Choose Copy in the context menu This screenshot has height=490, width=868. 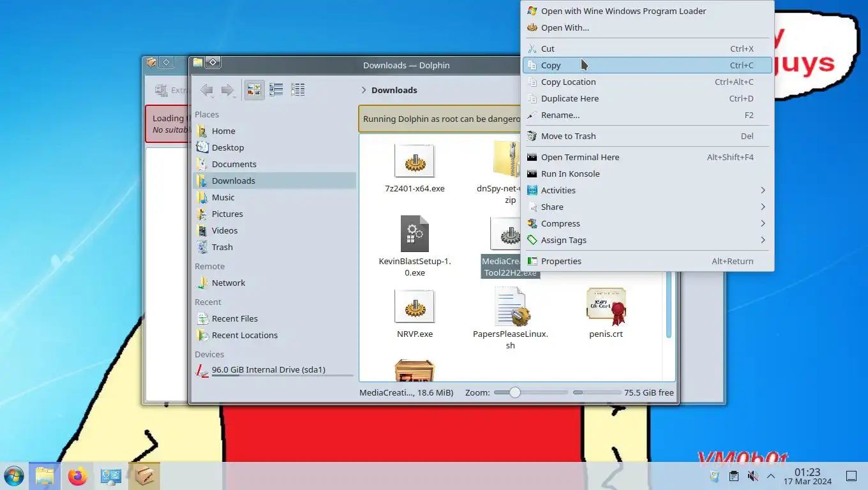[647, 65]
